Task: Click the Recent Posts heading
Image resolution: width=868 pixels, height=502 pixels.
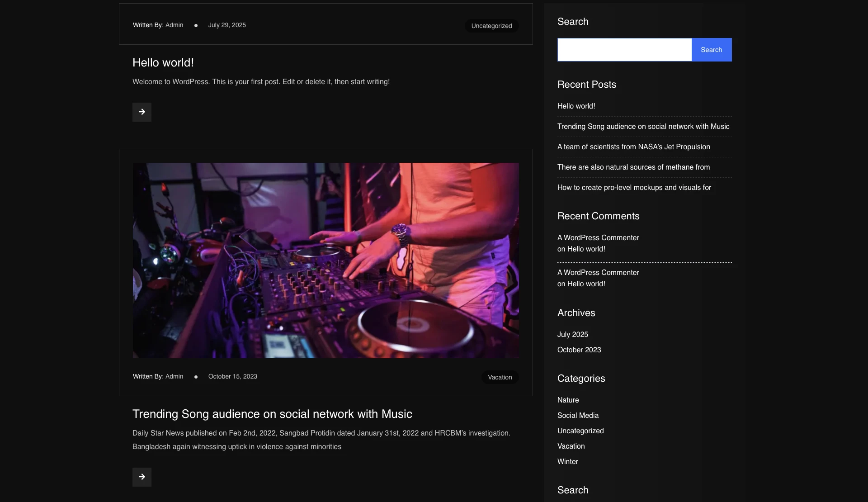Action: [x=586, y=85]
